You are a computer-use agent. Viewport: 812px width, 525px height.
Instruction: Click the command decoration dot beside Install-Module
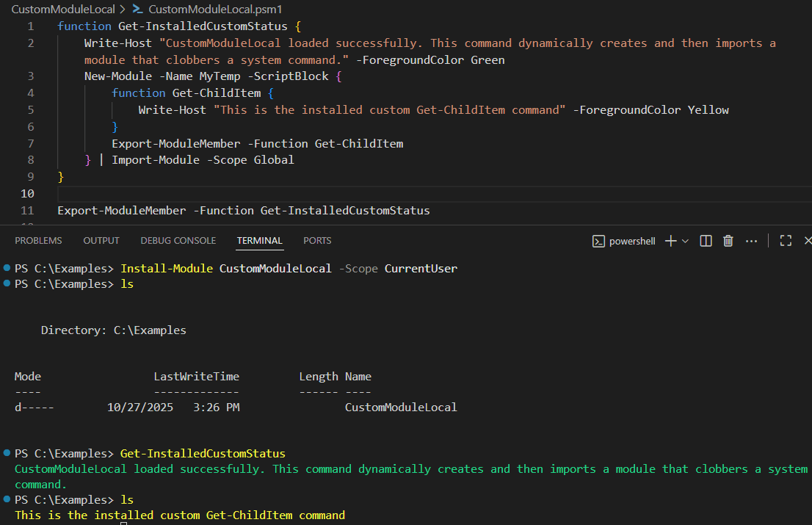coord(6,268)
